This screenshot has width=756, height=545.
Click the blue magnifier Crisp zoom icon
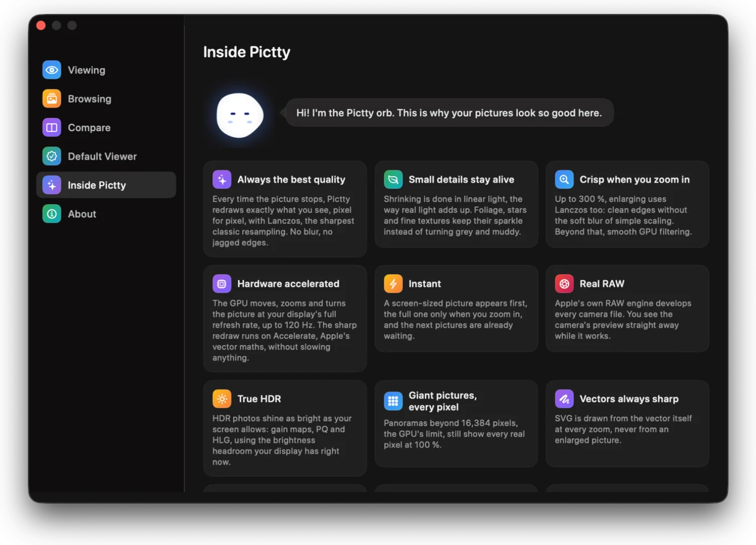click(564, 179)
